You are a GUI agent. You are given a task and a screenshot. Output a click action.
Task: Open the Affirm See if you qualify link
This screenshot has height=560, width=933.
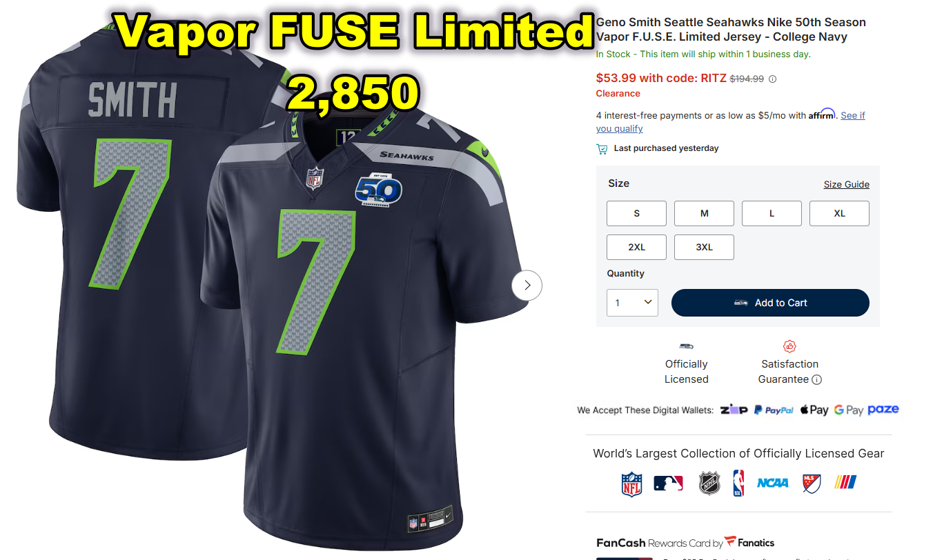pos(731,122)
